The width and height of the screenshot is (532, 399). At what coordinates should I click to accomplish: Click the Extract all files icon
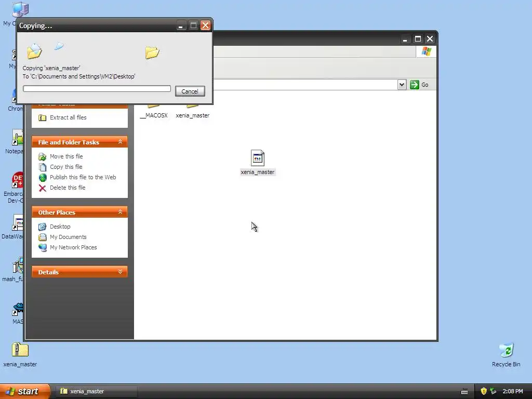coord(43,118)
